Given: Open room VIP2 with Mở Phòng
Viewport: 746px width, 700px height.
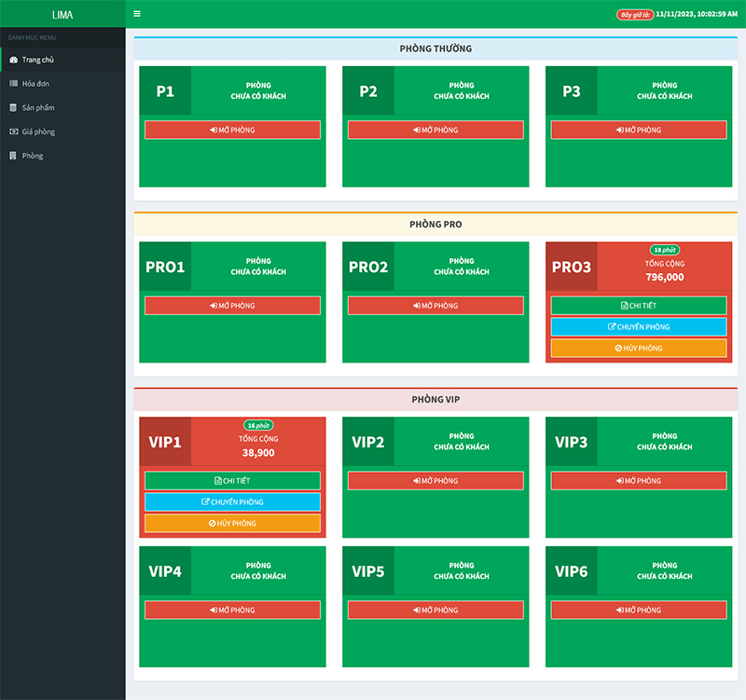Looking at the screenshot, I should [x=435, y=481].
